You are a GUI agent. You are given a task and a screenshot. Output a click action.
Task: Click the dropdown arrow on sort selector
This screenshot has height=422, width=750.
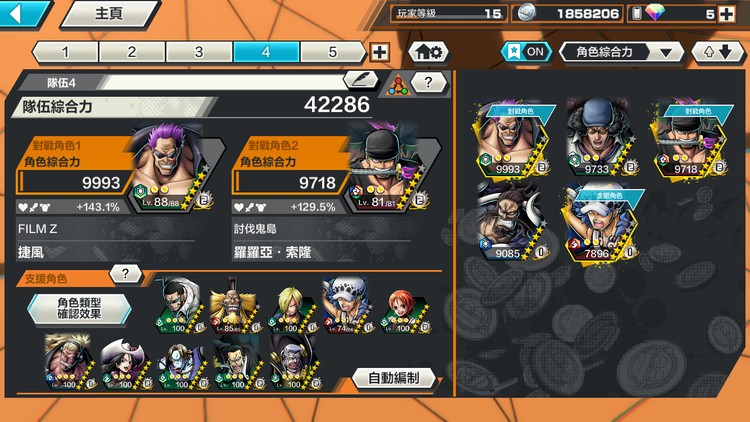(x=666, y=53)
